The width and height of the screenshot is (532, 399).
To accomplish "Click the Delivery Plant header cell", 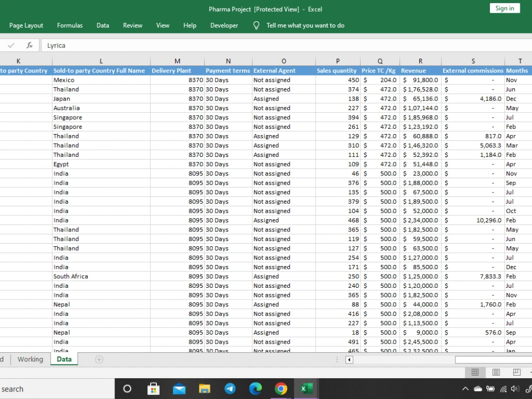I will point(178,71).
